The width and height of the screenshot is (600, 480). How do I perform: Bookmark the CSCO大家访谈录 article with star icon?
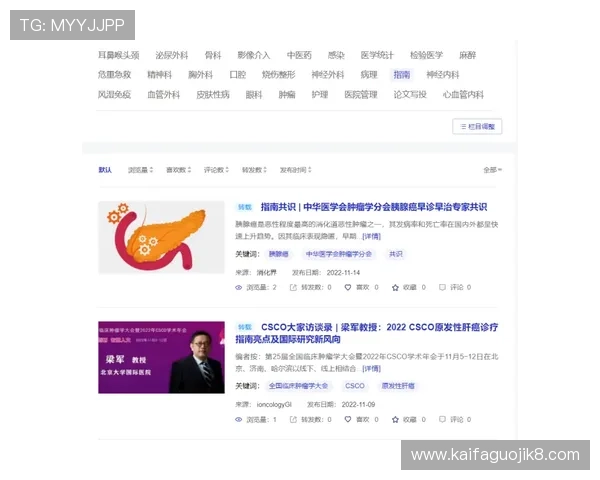pyautogui.click(x=395, y=420)
